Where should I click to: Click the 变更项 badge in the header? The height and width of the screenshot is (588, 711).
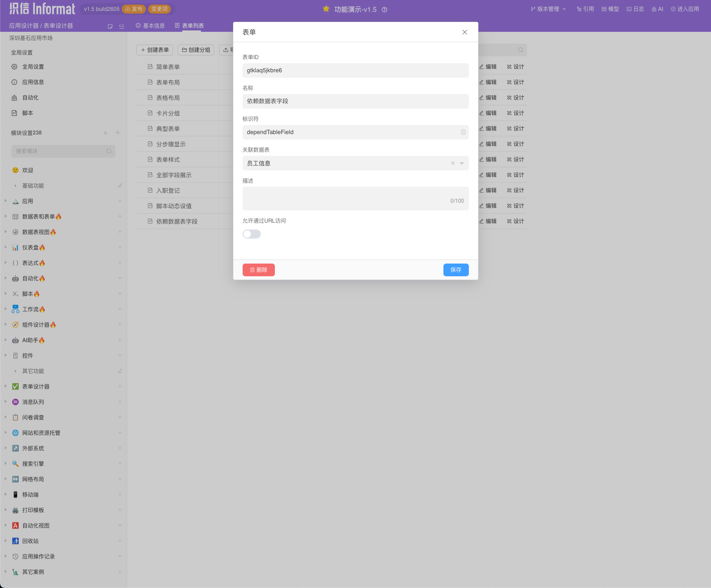tap(159, 9)
